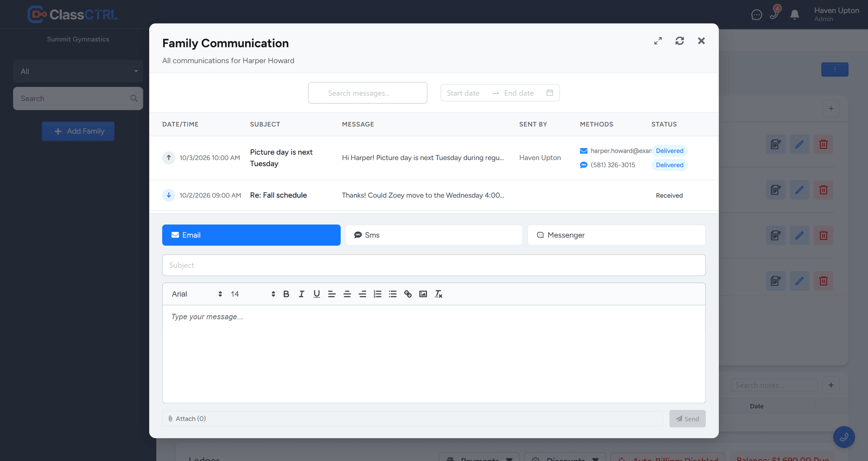868x461 pixels.
Task: Click the Subject input field
Action: pos(434,265)
